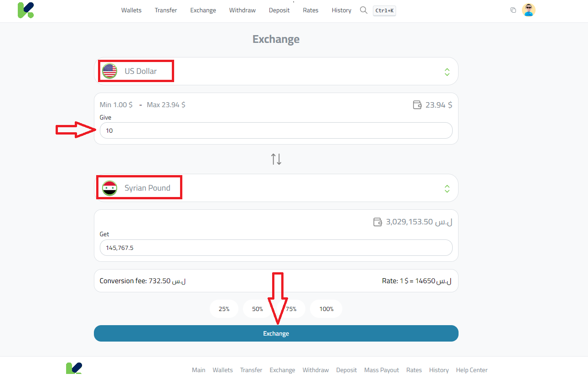
Task: Click the wallet icon next to 3,029,153.50 balance
Action: (x=377, y=222)
